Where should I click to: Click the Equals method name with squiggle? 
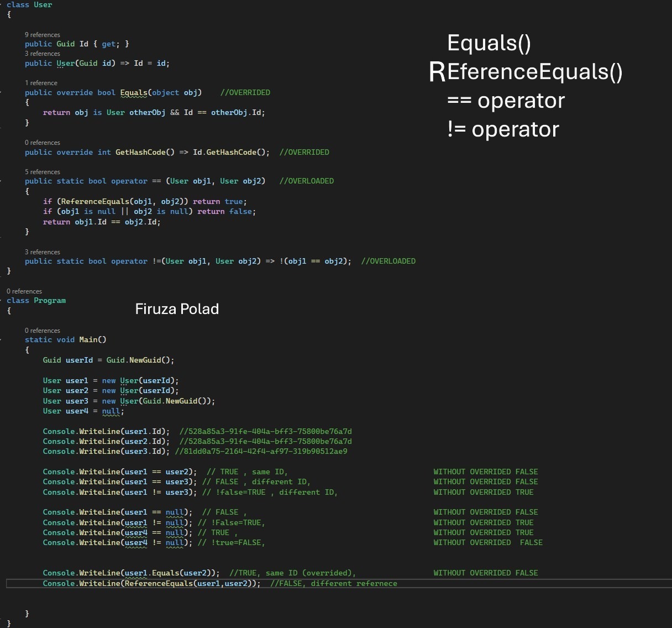point(134,92)
